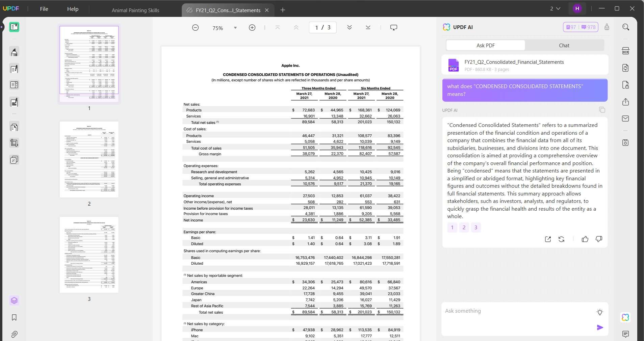Screen dimensions: 644x341
Task: Zoom in with the plus button
Action: coord(252,28)
